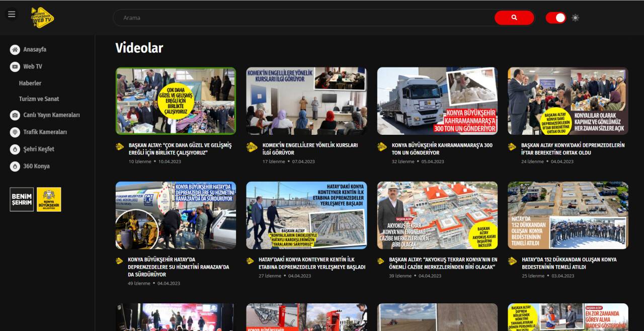Click the green-bordered Ereğli video thumbnail
The height and width of the screenshot is (331, 644).
[176, 100]
